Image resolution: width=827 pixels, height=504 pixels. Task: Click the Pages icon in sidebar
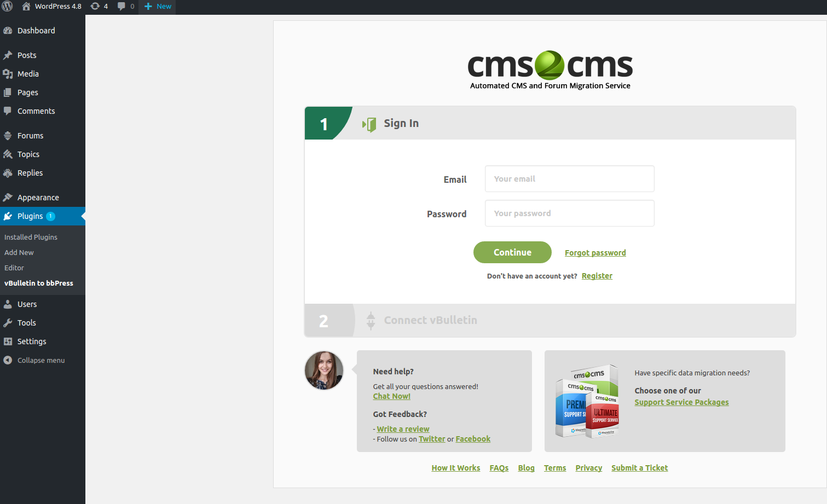(8, 92)
